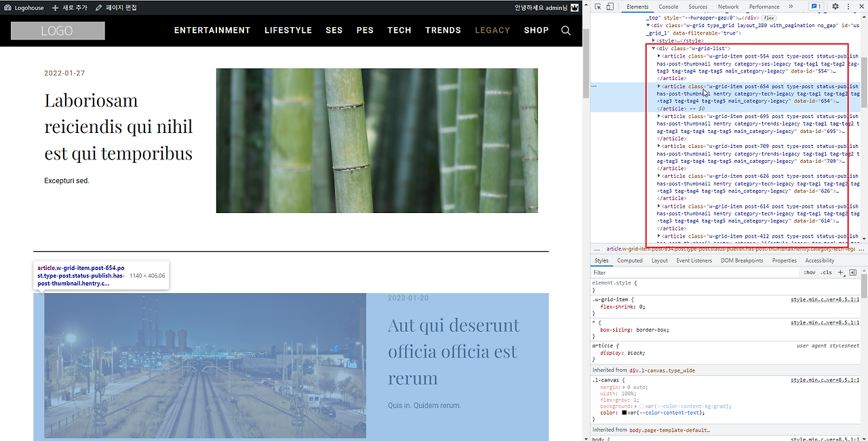Toggle the device toolbar icon
Viewport: 868px width, 441px height.
610,7
